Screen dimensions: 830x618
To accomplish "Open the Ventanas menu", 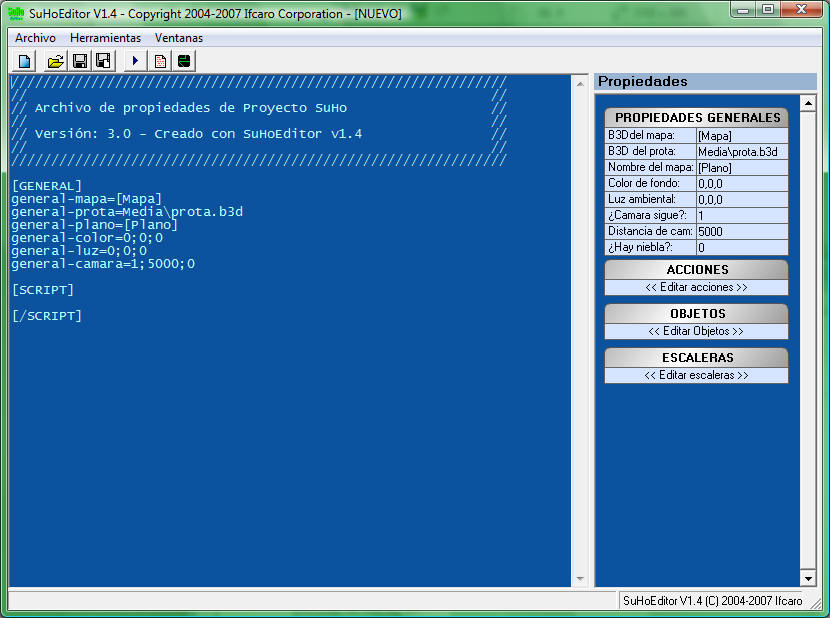I will [x=178, y=38].
